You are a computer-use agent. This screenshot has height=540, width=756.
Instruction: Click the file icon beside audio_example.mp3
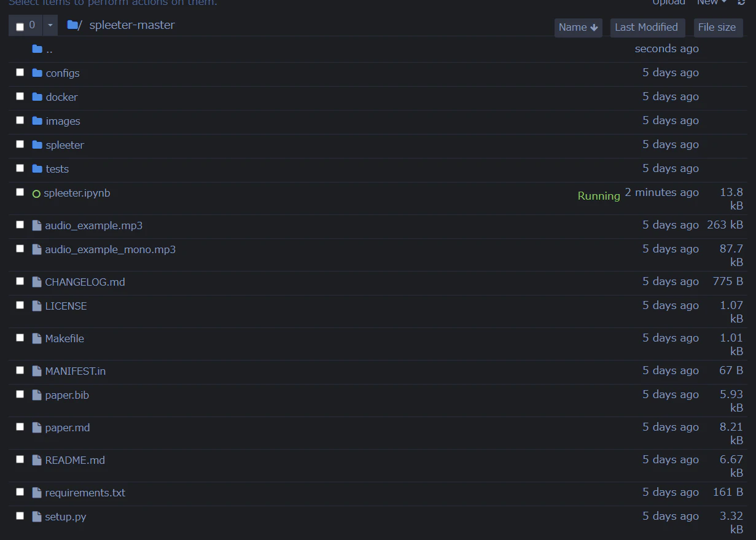click(37, 225)
